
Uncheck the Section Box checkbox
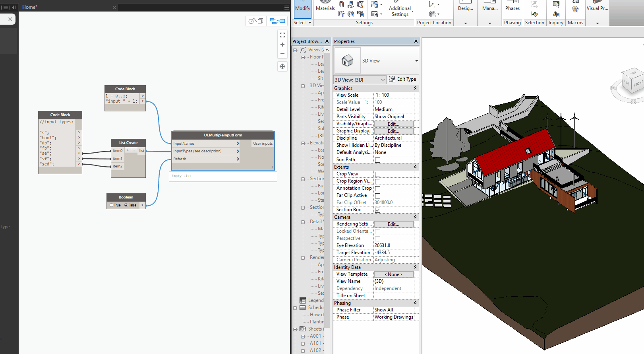pos(377,210)
